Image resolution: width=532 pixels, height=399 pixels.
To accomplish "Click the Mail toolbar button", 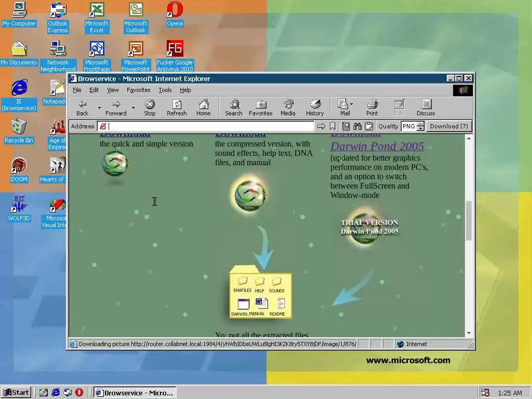I will (343, 108).
